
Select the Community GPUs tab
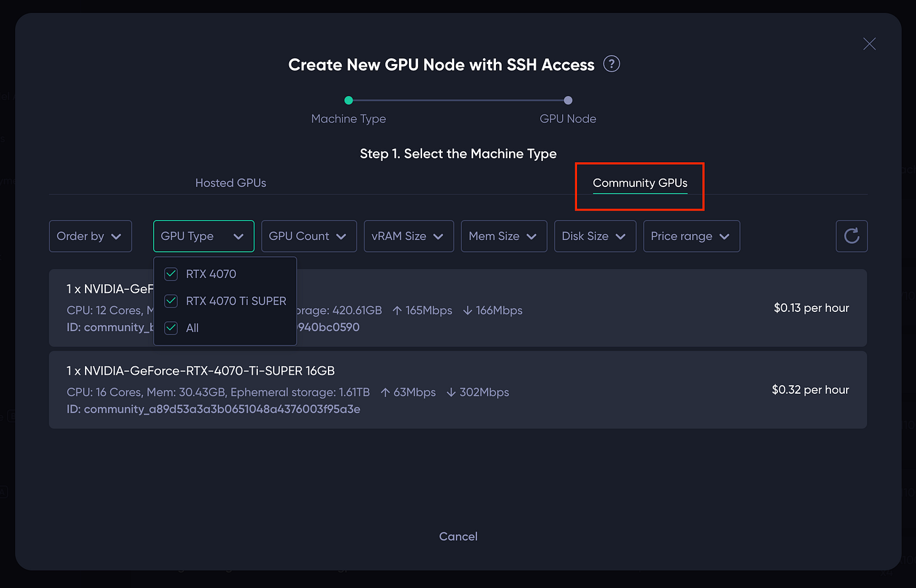click(640, 183)
